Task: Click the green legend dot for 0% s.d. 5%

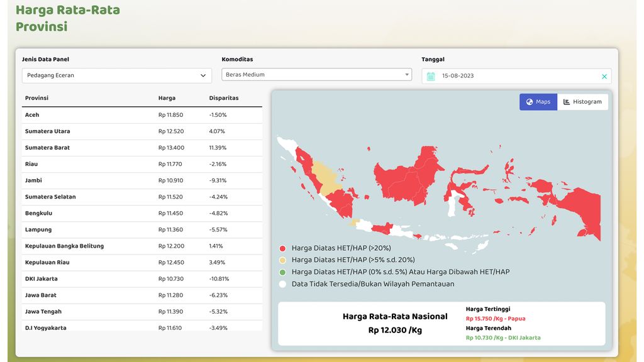Action: click(x=282, y=272)
